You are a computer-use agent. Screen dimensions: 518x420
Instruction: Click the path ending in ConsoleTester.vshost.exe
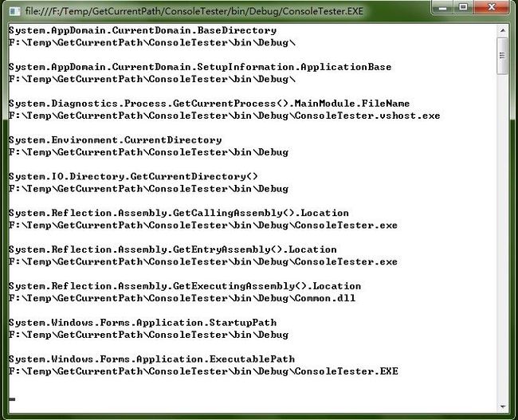point(224,116)
